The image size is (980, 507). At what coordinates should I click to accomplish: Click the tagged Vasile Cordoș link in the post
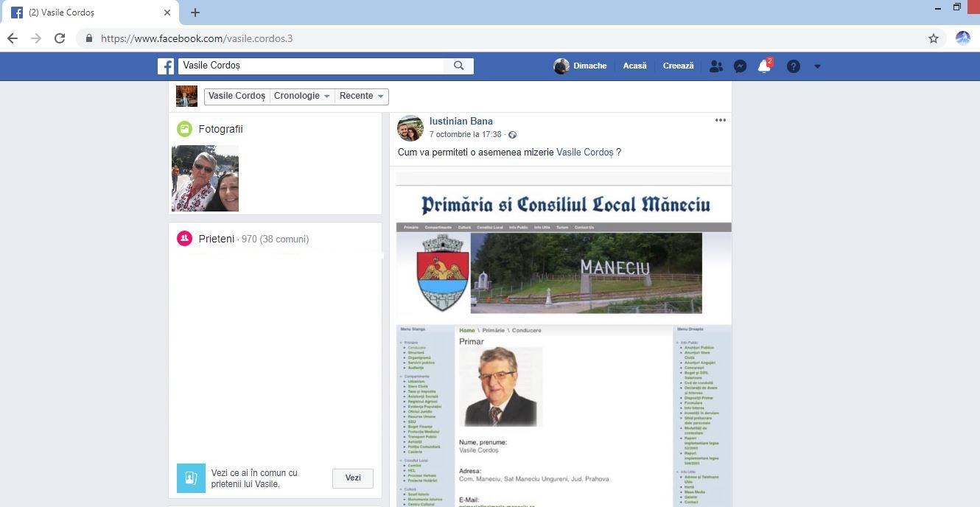click(x=584, y=153)
